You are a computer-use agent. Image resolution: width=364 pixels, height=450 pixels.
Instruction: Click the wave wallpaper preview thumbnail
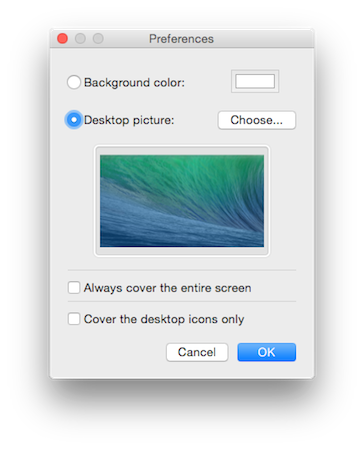[x=182, y=201]
